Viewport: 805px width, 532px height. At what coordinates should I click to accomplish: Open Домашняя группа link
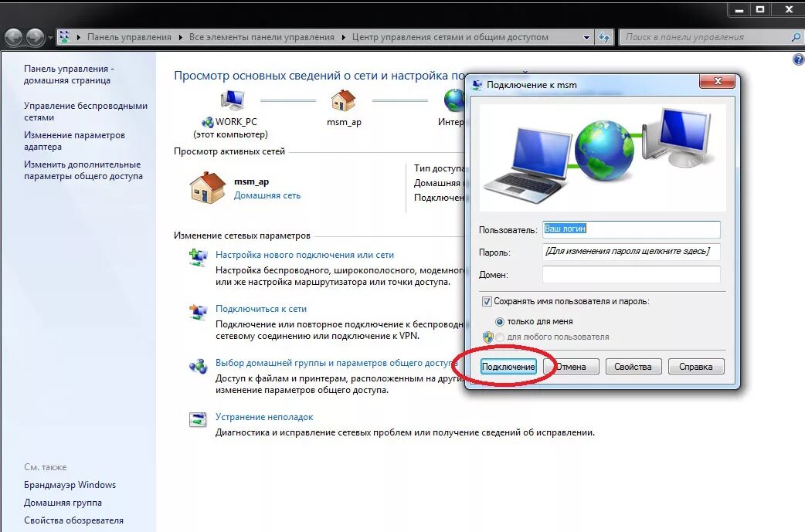[x=63, y=503]
